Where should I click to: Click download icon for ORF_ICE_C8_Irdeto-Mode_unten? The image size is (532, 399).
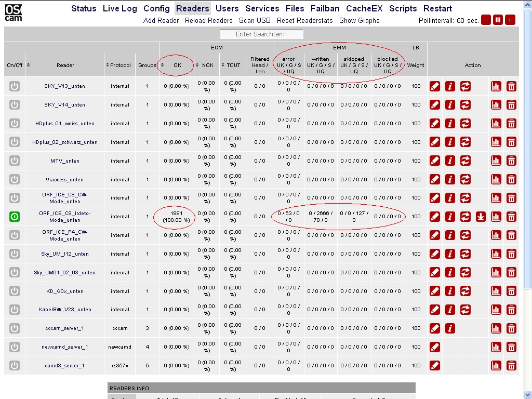coord(481,217)
